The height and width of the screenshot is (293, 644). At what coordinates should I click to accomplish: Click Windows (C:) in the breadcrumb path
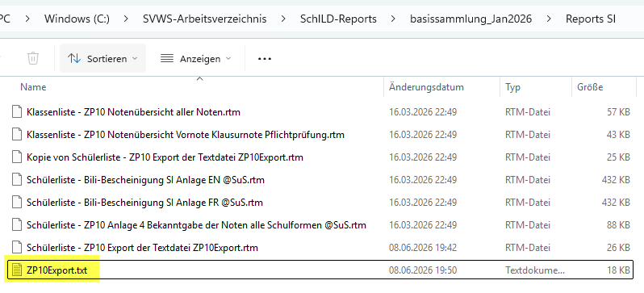click(77, 19)
